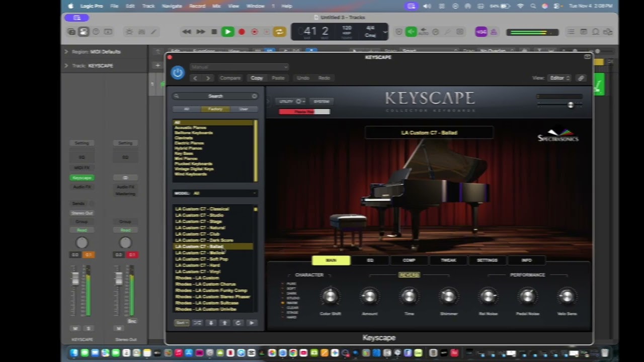Click the LA Custom C7 - Ballad patch name display

[x=429, y=133]
